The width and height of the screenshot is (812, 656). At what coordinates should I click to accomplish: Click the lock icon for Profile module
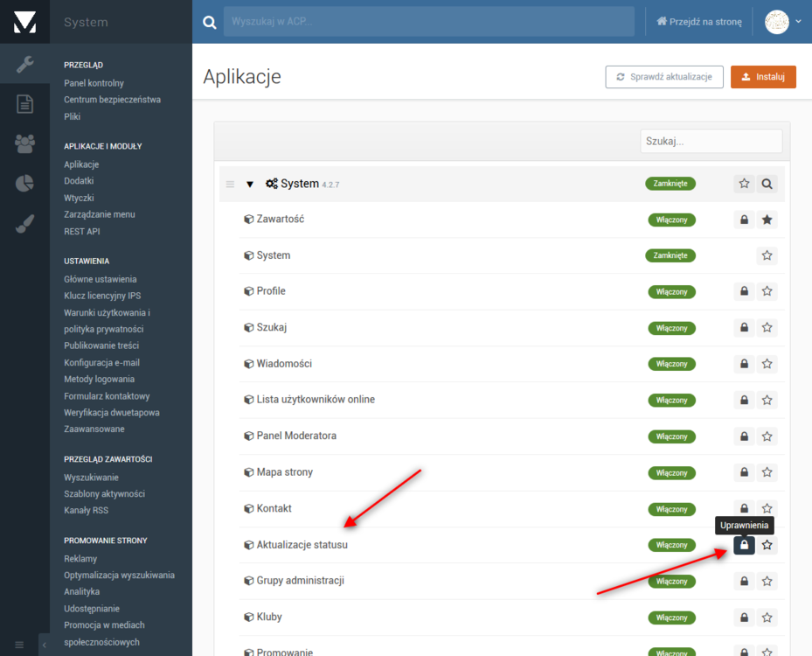[744, 291]
